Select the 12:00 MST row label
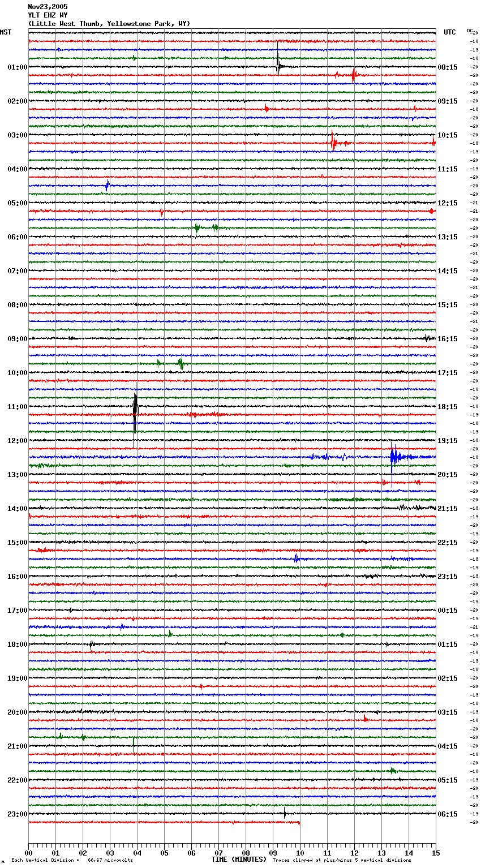 (18, 441)
